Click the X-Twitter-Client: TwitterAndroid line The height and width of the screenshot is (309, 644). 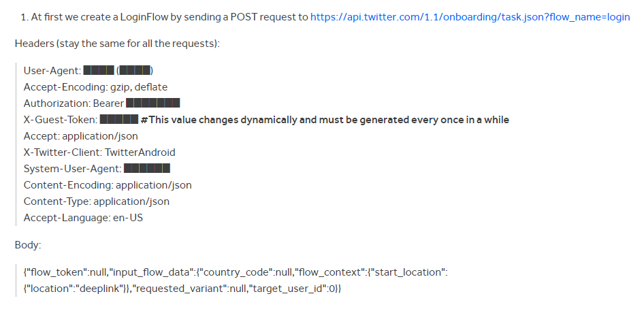[99, 152]
